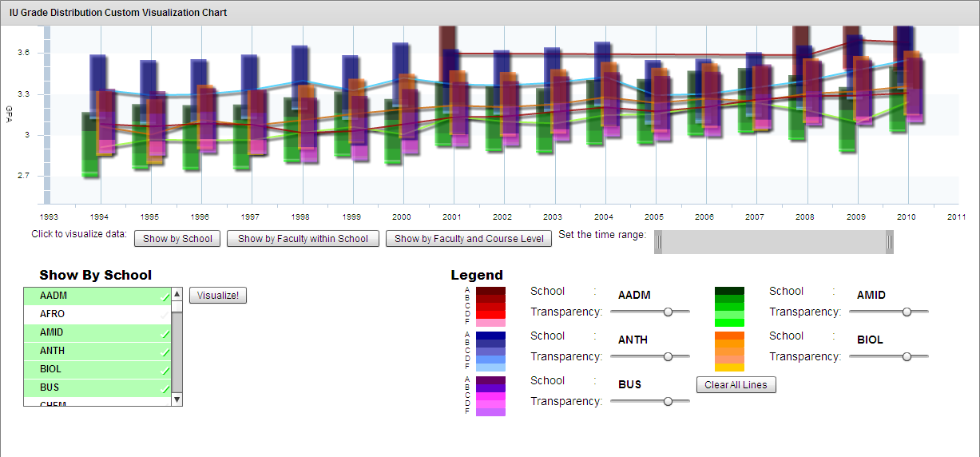Click the time range slider track
980x457 pixels.
774,242
